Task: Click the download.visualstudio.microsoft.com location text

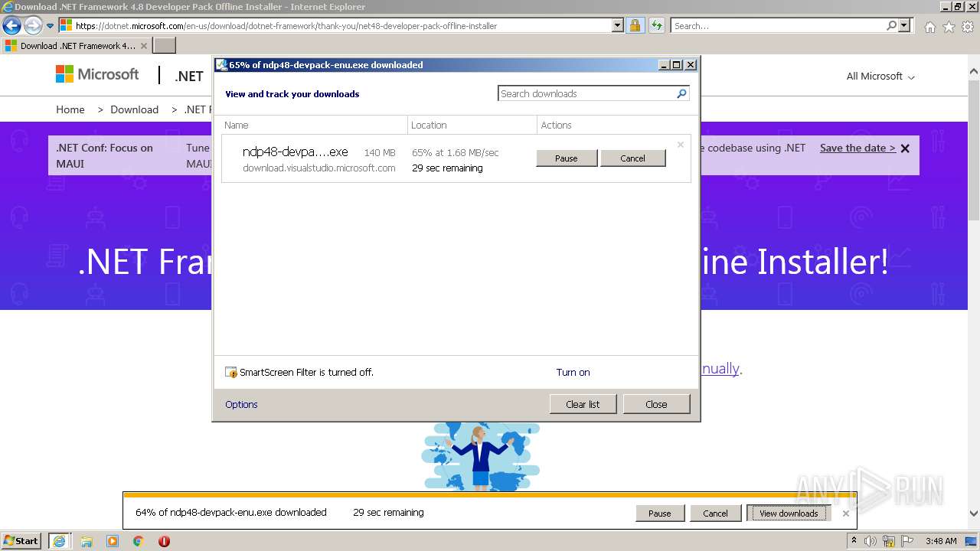Action: pos(319,168)
